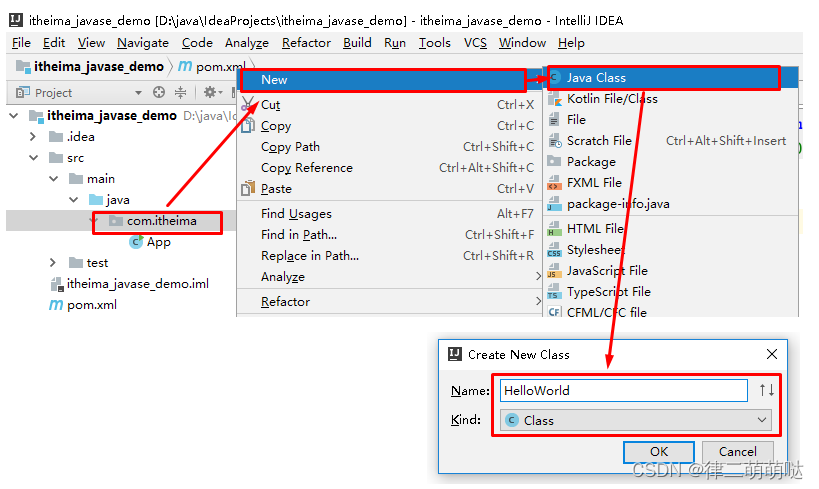This screenshot has height=489, width=819.
Task: Click the Name field containing HelloWorld
Action: point(624,390)
